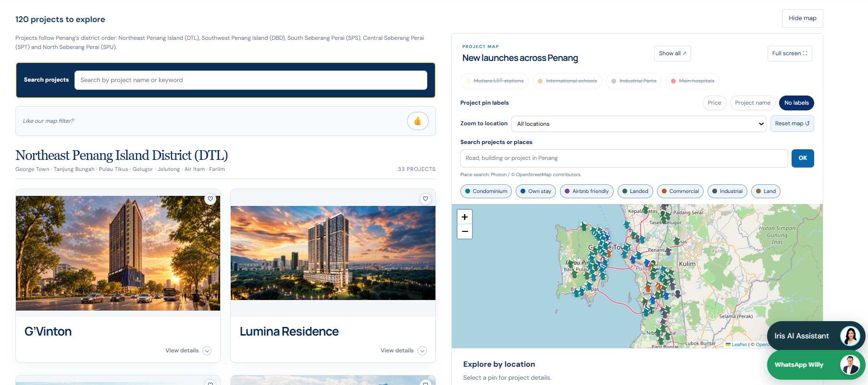The image size is (868, 385).
Task: Toggle the Condominium category filter
Action: click(486, 191)
